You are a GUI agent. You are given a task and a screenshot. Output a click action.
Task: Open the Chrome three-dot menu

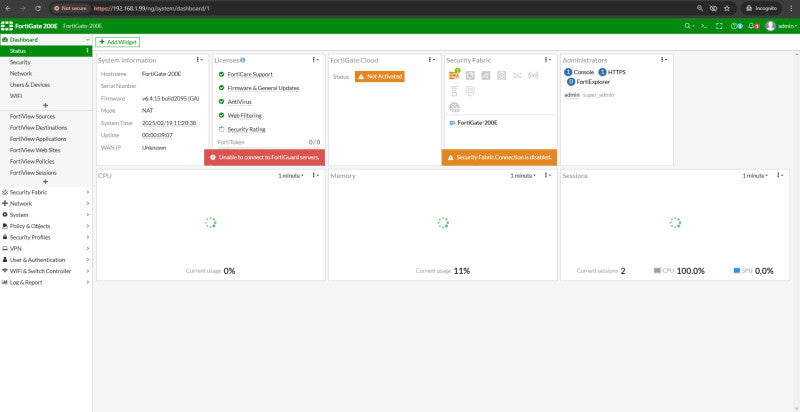(x=791, y=8)
